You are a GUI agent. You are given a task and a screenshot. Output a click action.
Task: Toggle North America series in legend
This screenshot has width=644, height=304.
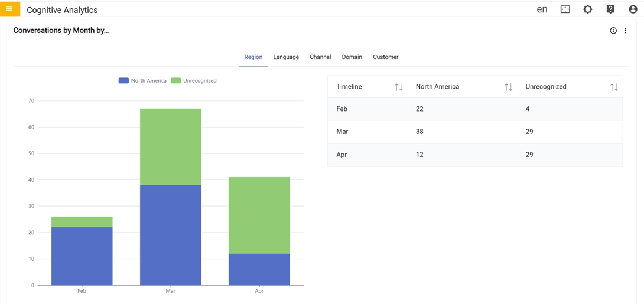coord(142,81)
